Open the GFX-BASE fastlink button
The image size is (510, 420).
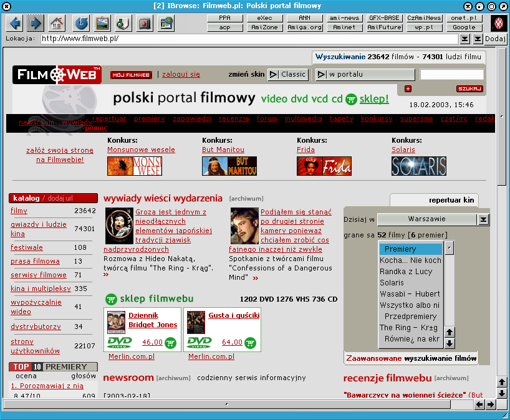point(384,18)
